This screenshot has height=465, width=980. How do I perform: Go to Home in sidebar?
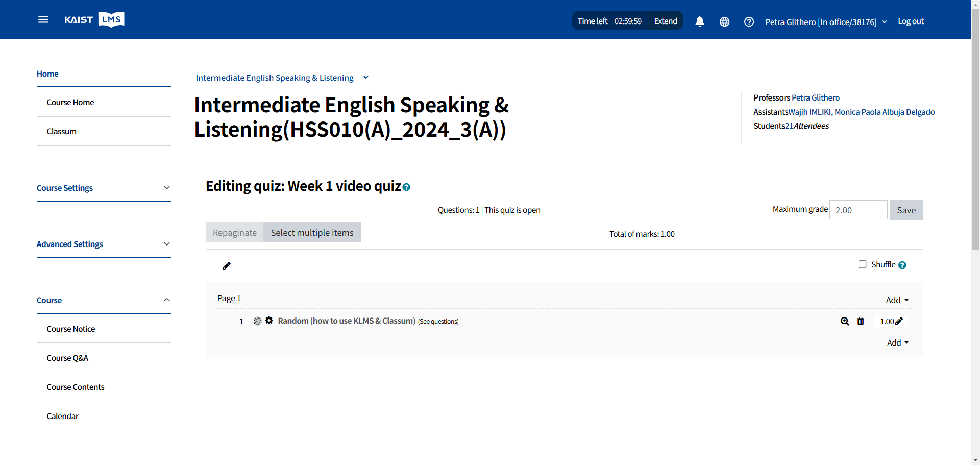(x=47, y=74)
